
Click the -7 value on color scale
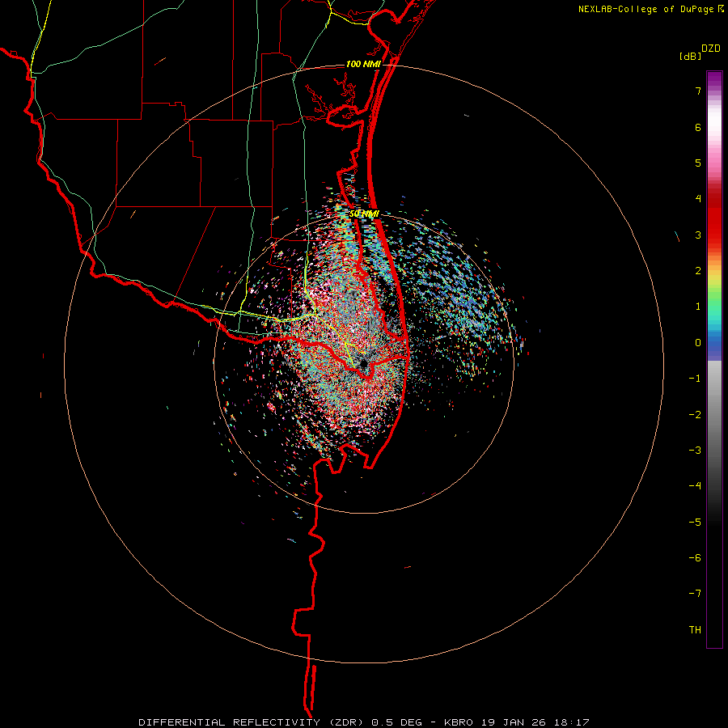tap(695, 594)
